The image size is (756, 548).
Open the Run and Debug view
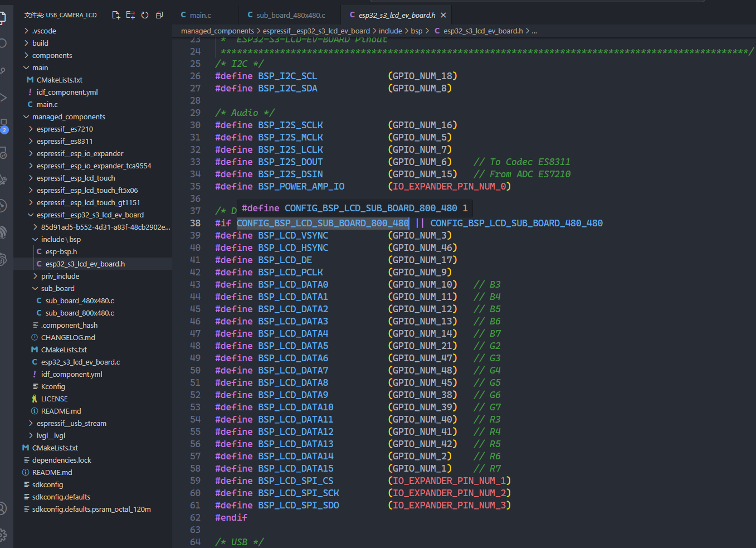point(3,98)
